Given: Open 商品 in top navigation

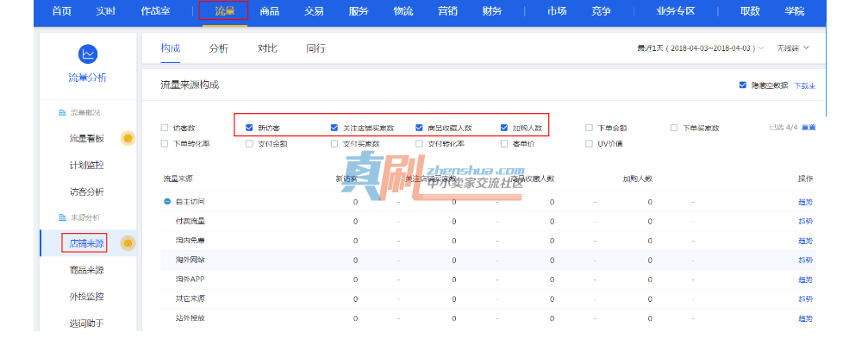Looking at the screenshot, I should (269, 11).
